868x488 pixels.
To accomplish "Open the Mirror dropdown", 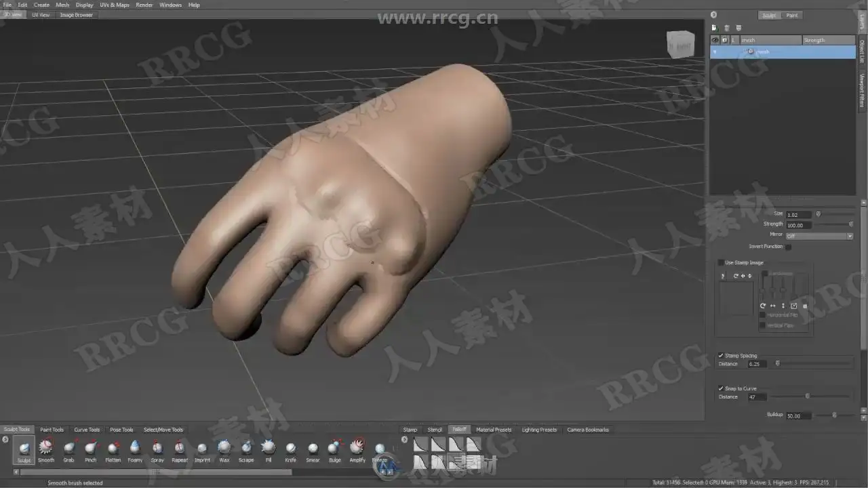I will pyautogui.click(x=819, y=236).
